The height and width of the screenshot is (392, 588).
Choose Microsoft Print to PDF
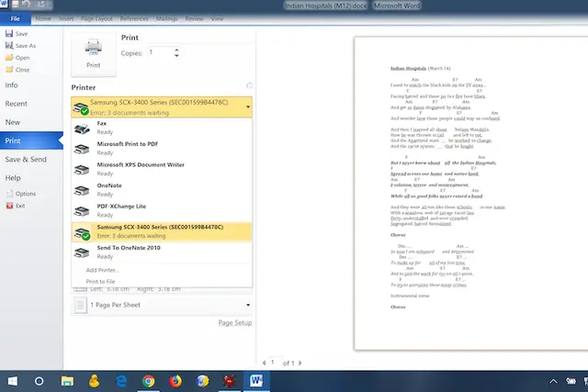click(162, 149)
